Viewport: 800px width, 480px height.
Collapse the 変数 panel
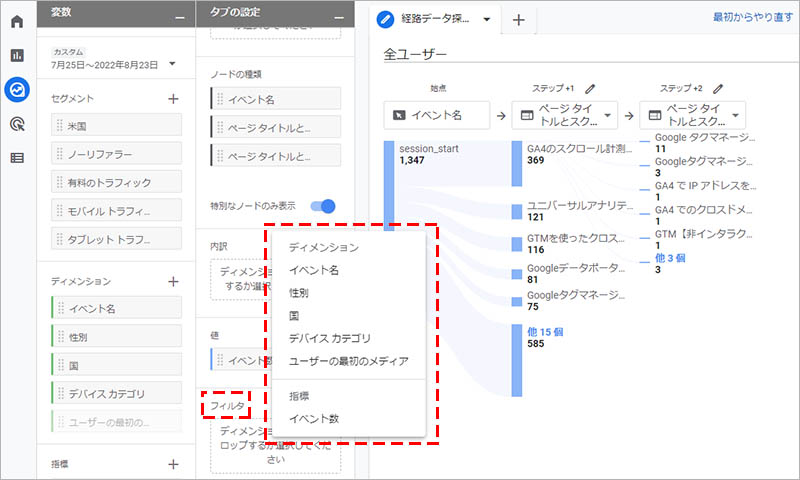pos(178,17)
